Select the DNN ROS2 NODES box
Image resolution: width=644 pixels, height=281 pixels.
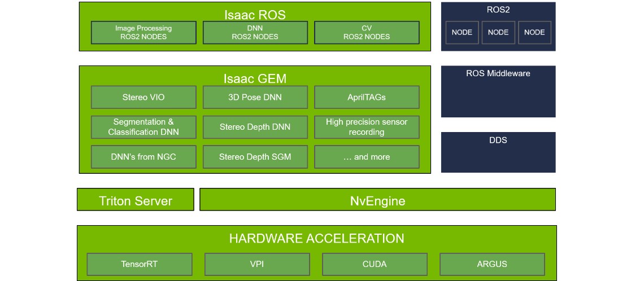(255, 32)
